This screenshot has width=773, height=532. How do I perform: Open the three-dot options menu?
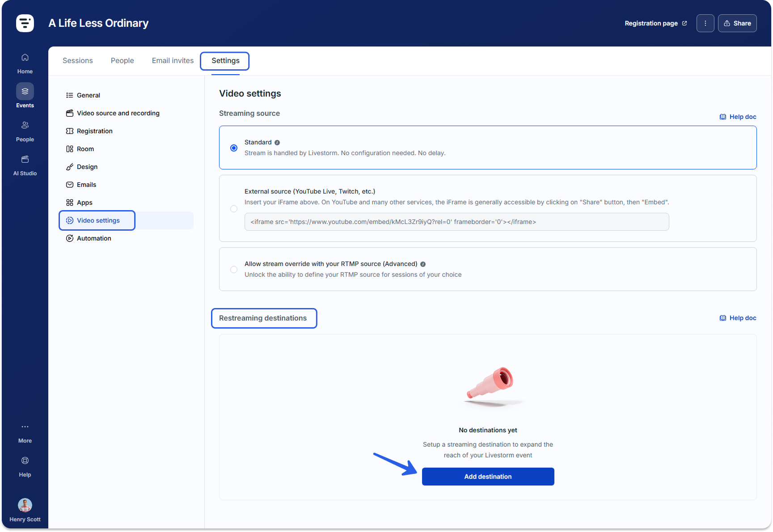[705, 23]
